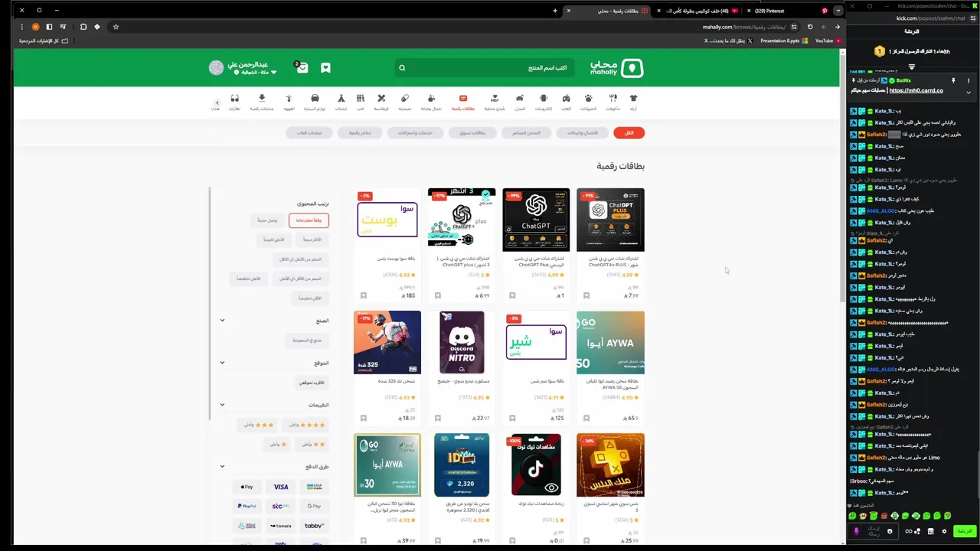Bookmark the Discord Nitro card
Screen dimensions: 980x551
pos(438,418)
